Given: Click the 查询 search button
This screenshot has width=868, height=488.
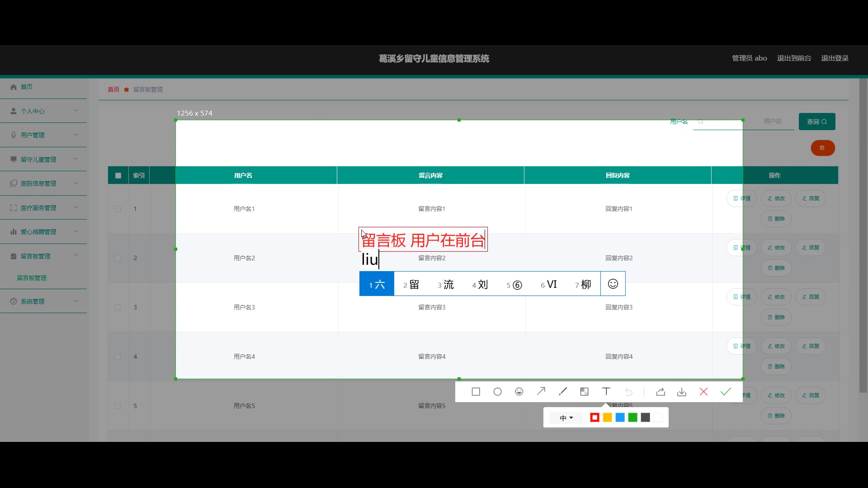Looking at the screenshot, I should pyautogui.click(x=816, y=122).
